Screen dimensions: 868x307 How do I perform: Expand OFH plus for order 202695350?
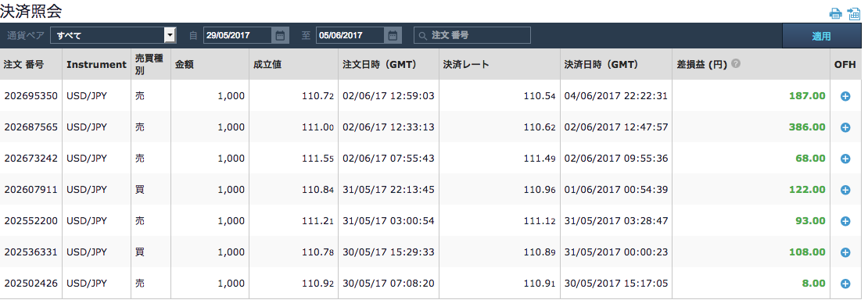[x=845, y=96]
